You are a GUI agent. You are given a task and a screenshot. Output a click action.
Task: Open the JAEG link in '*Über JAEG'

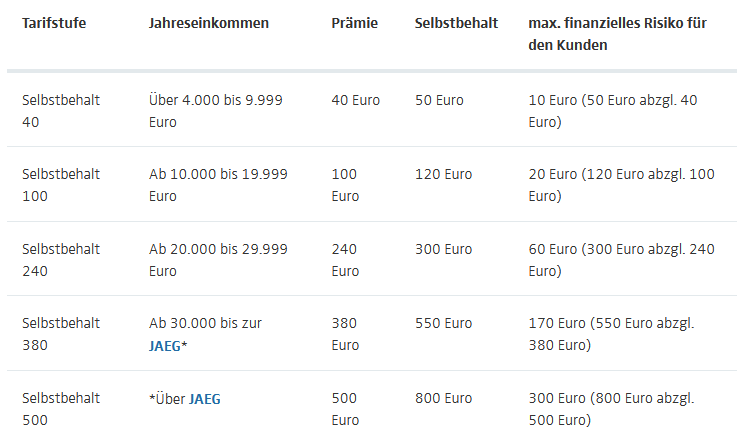205,398
